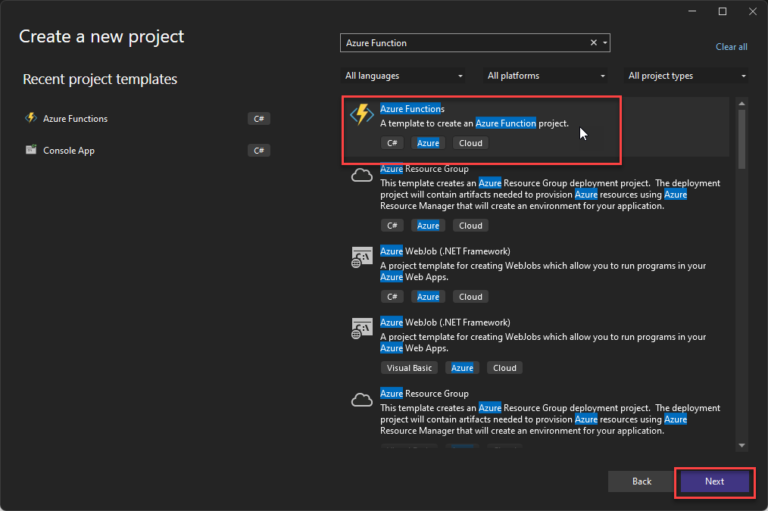Screen dimensions: 768x511
Task: Click the Clear all link
Action: (x=731, y=47)
